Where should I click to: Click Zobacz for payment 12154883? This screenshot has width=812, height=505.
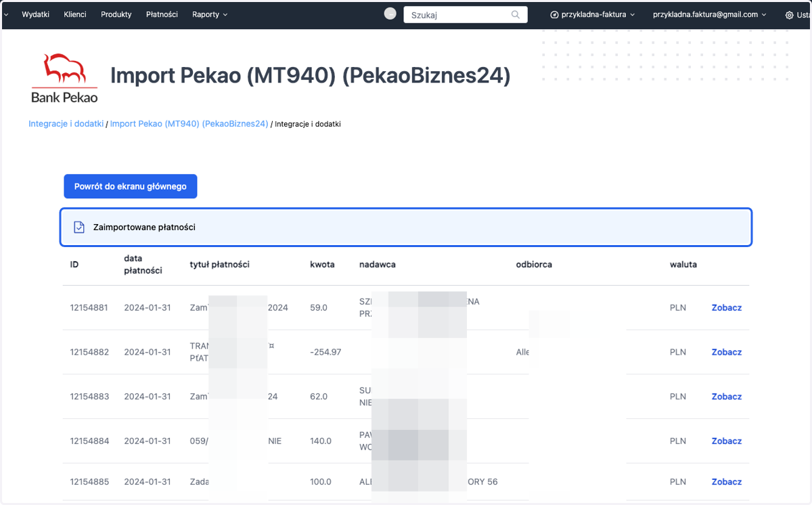pos(727,397)
